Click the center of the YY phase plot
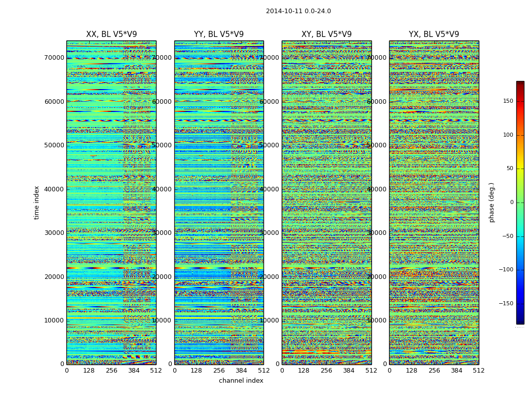This screenshot has height=405, width=532. 219,202
